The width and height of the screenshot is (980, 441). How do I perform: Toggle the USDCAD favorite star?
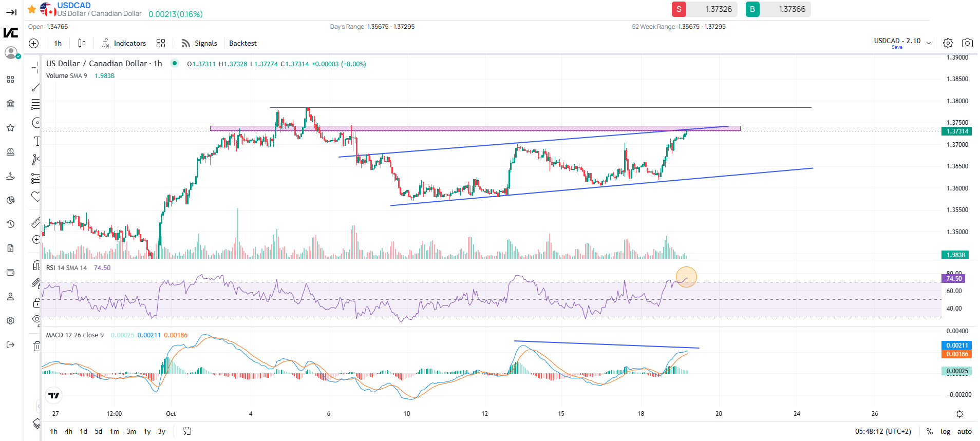pos(32,9)
